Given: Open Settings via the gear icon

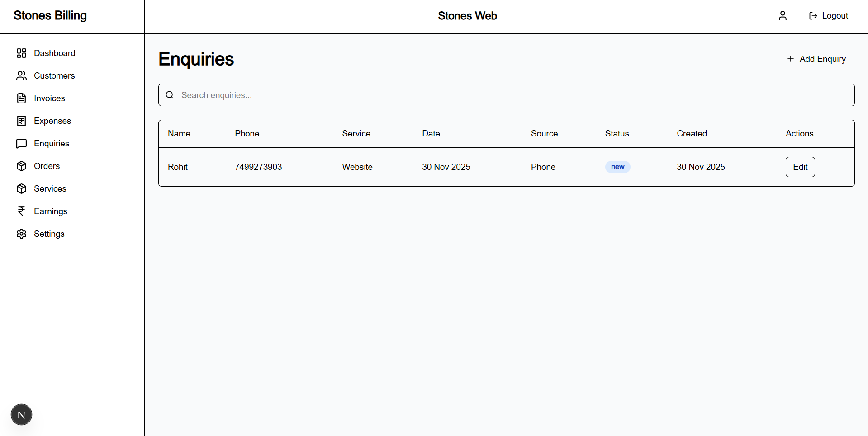Looking at the screenshot, I should click(21, 234).
